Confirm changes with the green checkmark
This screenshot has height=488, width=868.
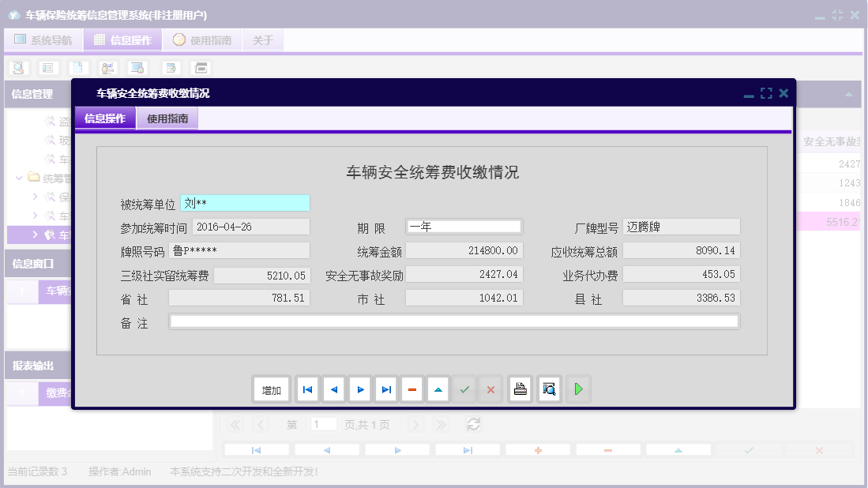(x=465, y=389)
